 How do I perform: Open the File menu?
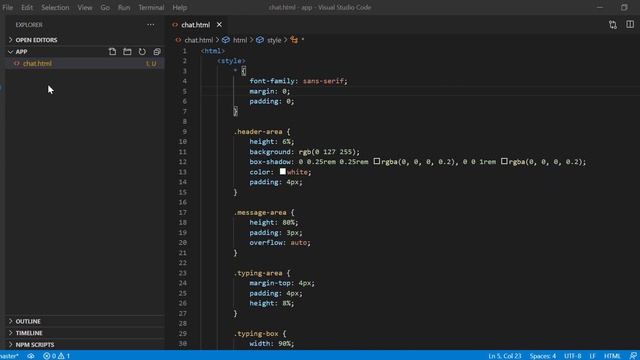pos(8,7)
